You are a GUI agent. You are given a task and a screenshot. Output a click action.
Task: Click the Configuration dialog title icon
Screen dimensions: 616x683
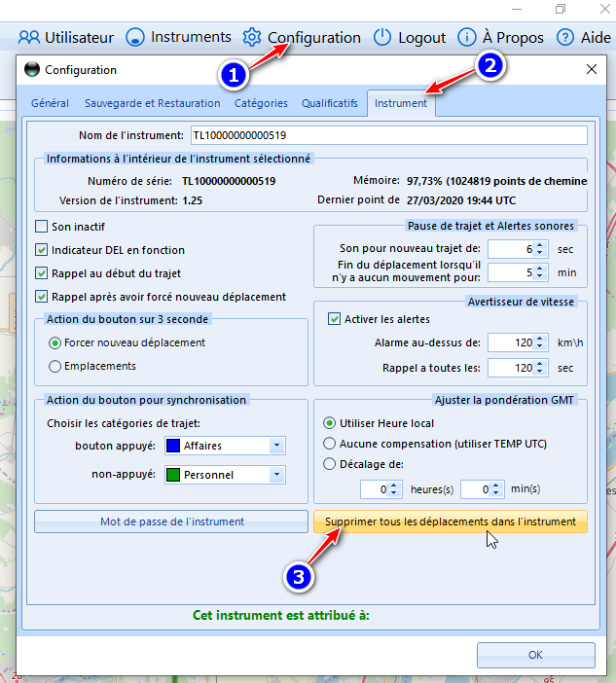32,69
